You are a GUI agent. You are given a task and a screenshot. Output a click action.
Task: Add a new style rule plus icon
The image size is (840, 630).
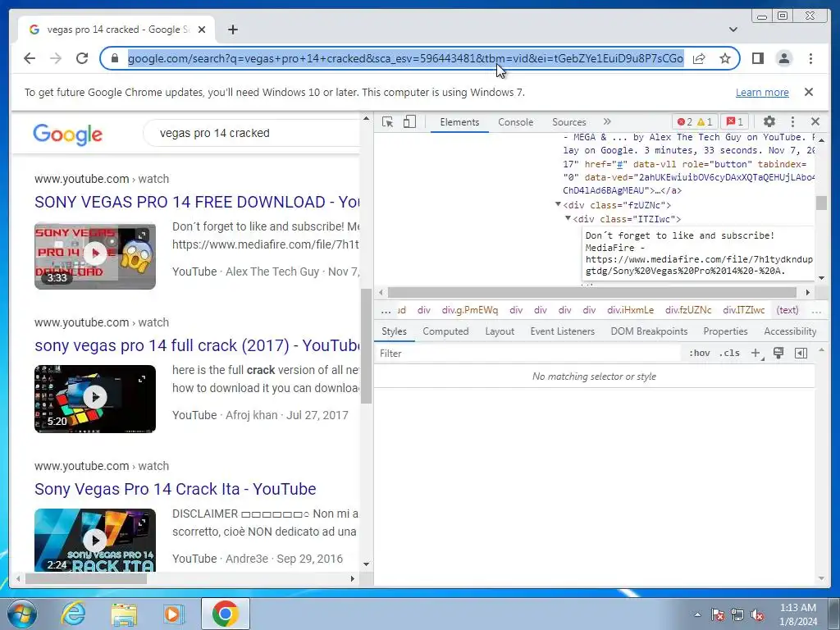pos(756,353)
